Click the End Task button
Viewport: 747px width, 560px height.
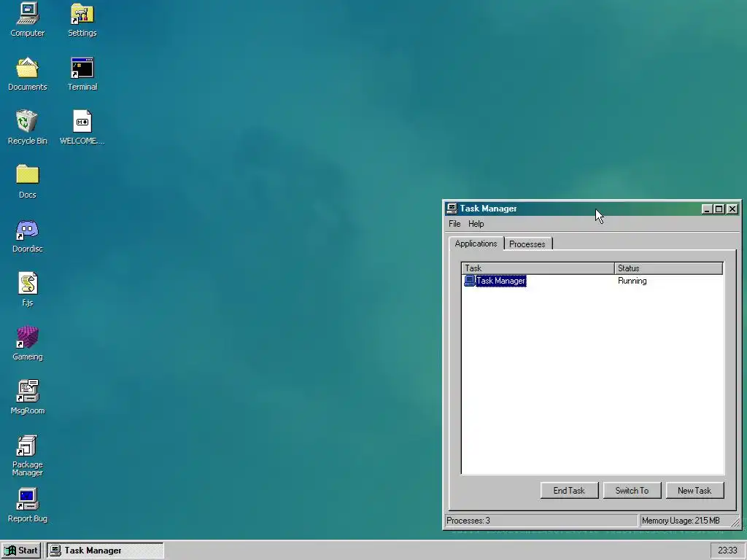(x=569, y=491)
